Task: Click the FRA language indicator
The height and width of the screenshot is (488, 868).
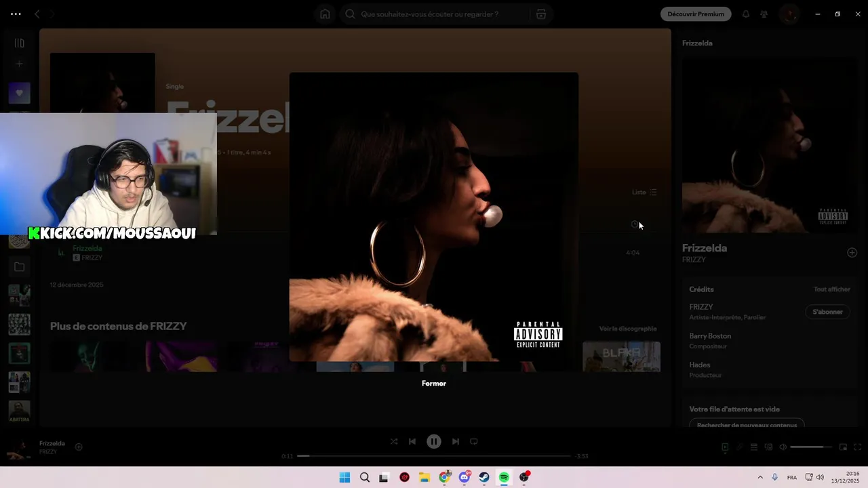Action: [x=792, y=478]
